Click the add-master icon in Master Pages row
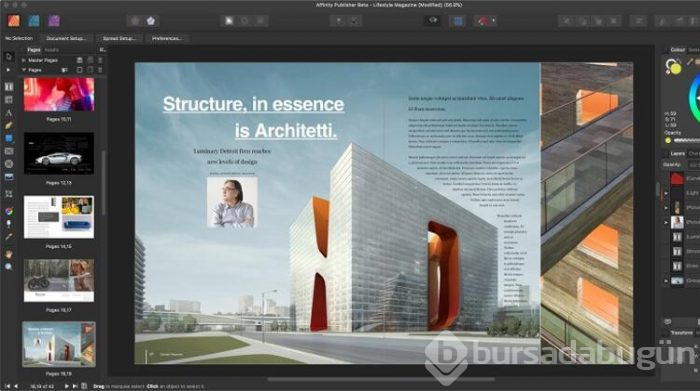The height and width of the screenshot is (391, 700). [79, 60]
